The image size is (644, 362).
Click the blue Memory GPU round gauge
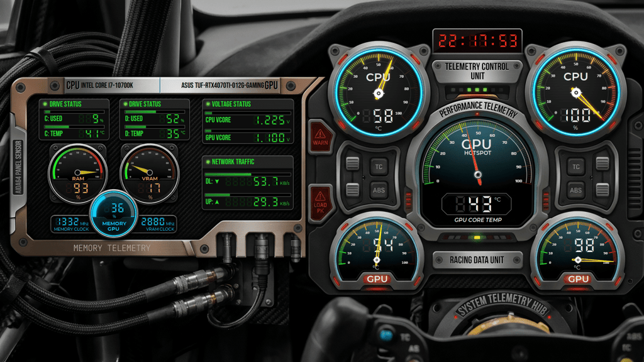(114, 214)
